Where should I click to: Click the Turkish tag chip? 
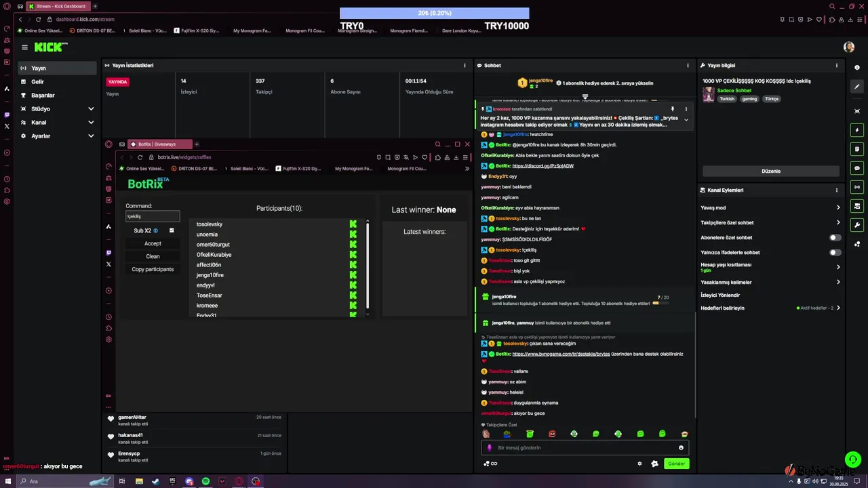[727, 99]
